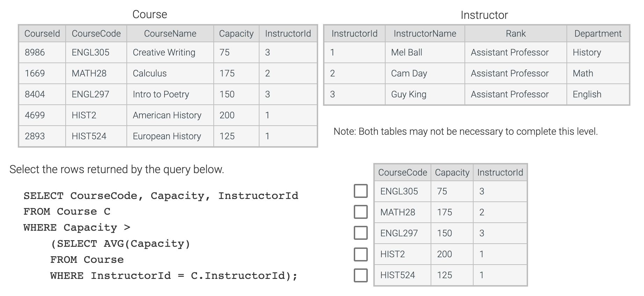Tick the checkbox next to ENGL297
Viewport: 644px width, 296px height.
(x=361, y=233)
